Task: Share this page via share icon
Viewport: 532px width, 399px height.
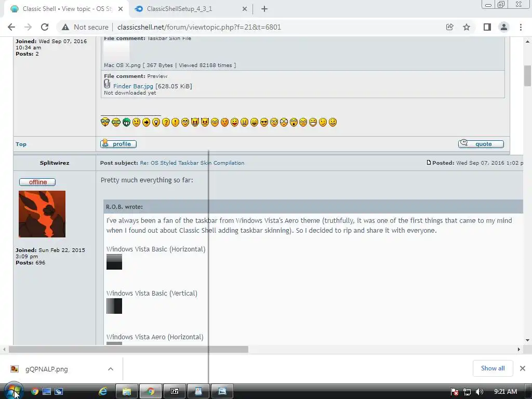Action: click(x=450, y=27)
